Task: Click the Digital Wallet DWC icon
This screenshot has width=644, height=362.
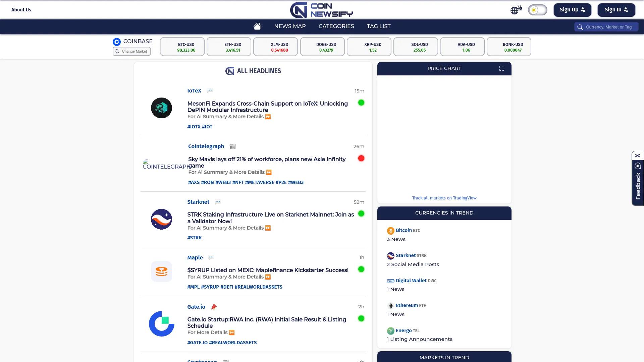Action: 390,281
